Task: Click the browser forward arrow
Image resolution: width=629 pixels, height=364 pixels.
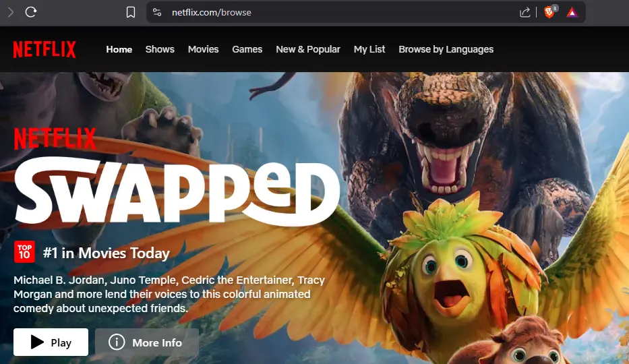Action: (11, 12)
